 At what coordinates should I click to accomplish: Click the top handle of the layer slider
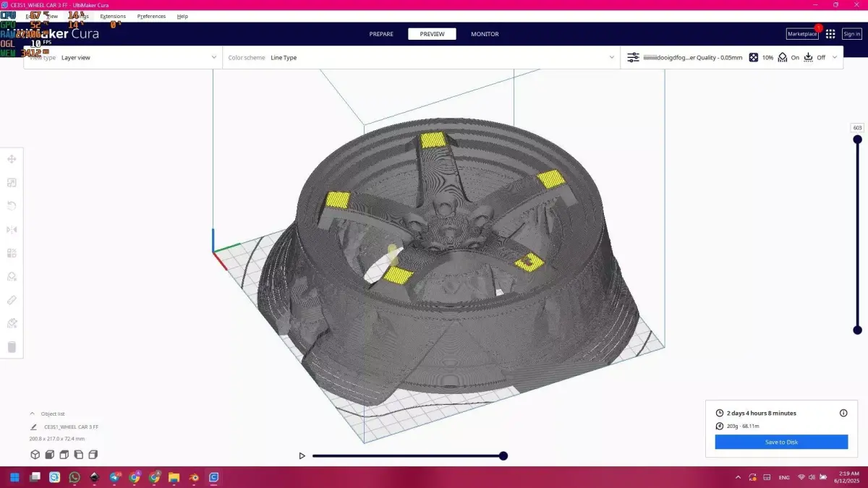(858, 141)
